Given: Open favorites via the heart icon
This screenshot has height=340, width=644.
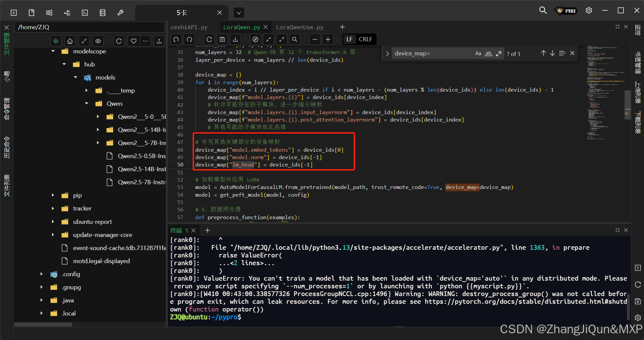Looking at the screenshot, I should pyautogui.click(x=133, y=41).
